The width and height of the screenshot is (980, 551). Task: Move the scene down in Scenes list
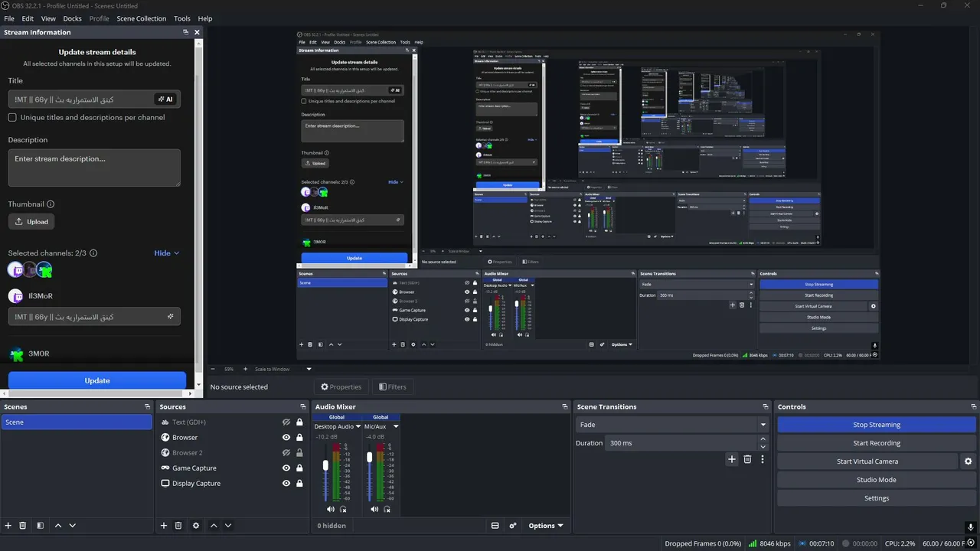coord(73,526)
